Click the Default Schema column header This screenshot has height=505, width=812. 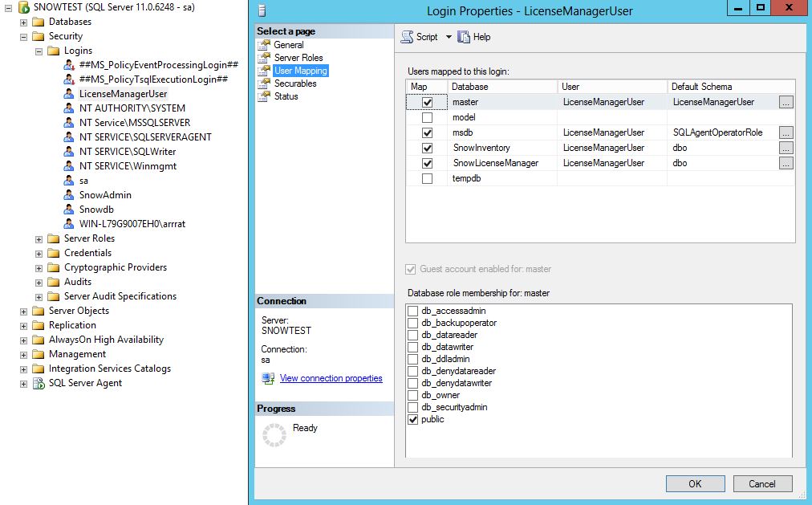coord(731,87)
